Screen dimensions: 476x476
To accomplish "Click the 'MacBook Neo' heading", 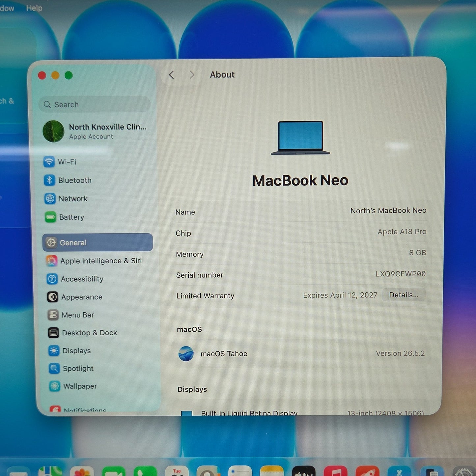I will [300, 181].
